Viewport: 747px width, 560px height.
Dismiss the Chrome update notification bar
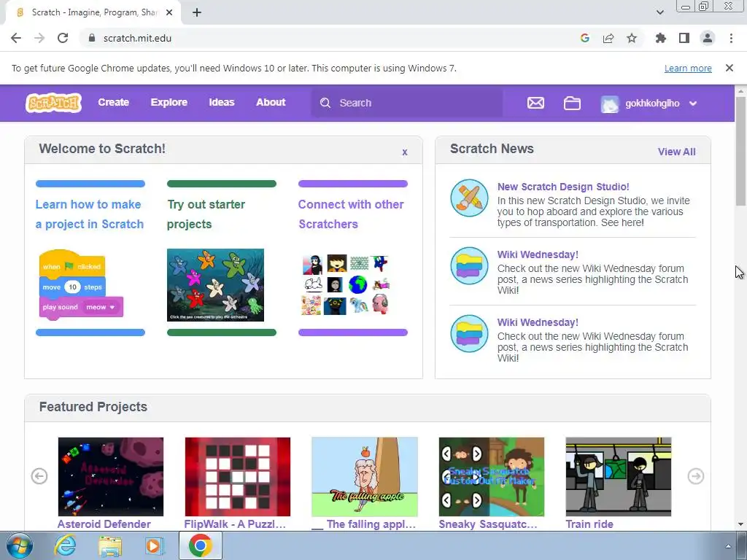[x=729, y=68]
